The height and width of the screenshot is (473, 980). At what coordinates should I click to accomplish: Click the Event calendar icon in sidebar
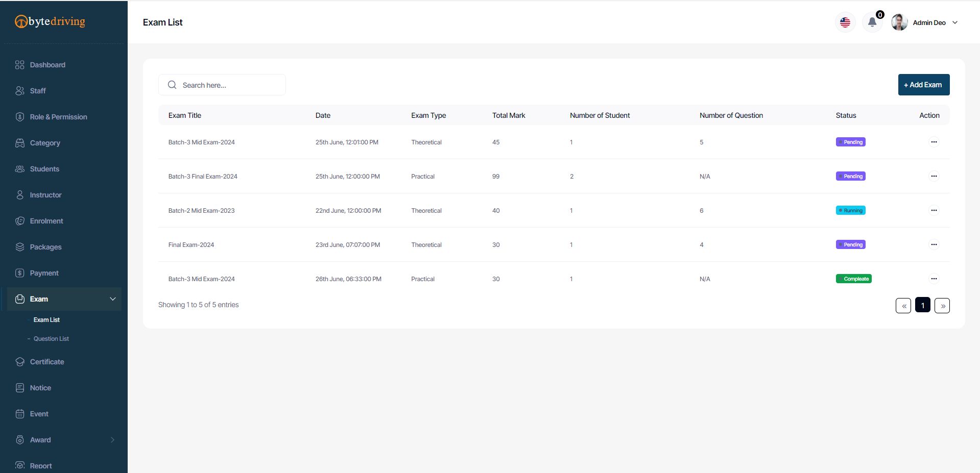[x=20, y=414]
